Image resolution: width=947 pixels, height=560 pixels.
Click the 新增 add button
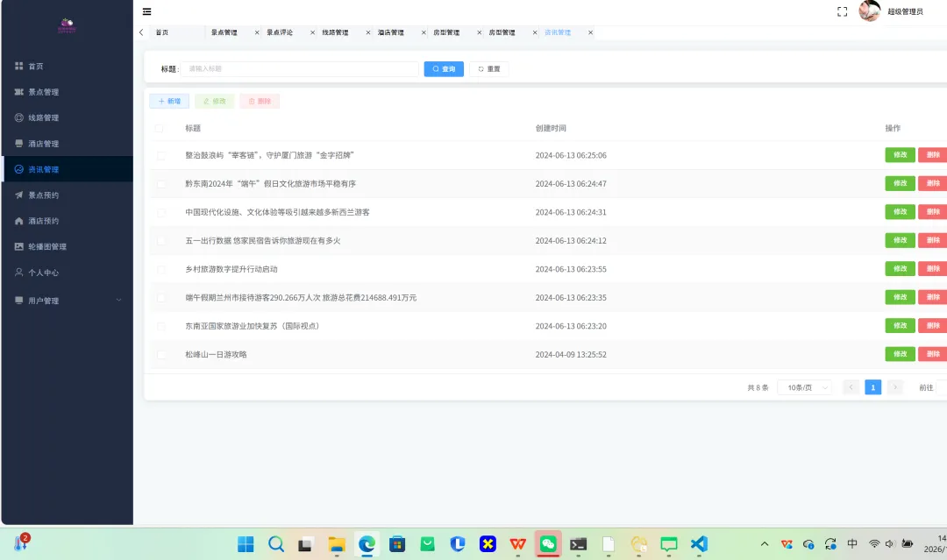(x=169, y=102)
